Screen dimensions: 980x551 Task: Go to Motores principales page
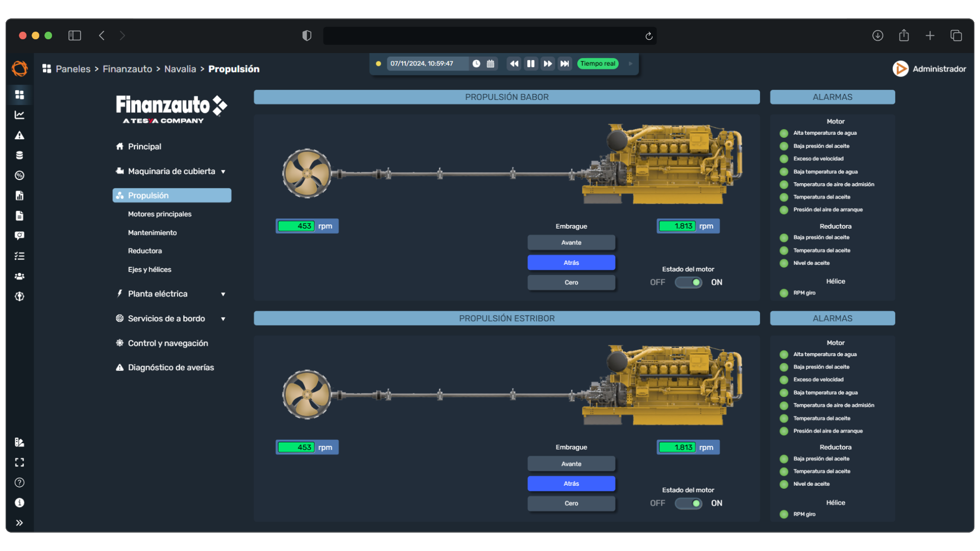pos(160,214)
